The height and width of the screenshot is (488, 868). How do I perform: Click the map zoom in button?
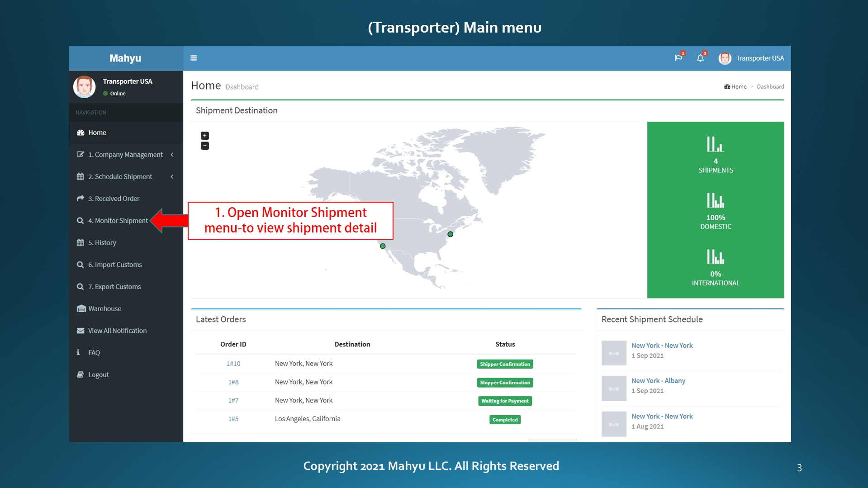point(205,136)
